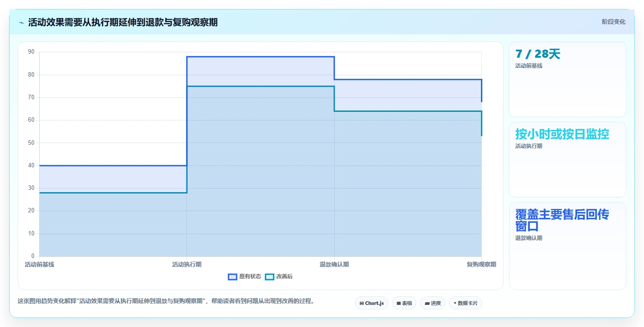Click the 活动前基线 caption under 7 / 28天

click(529, 66)
